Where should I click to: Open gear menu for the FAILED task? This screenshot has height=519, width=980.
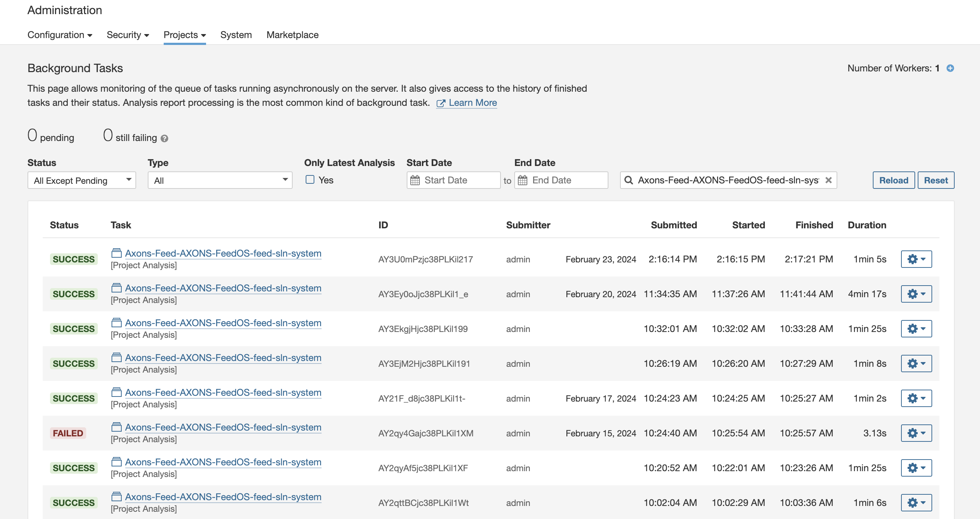point(916,433)
